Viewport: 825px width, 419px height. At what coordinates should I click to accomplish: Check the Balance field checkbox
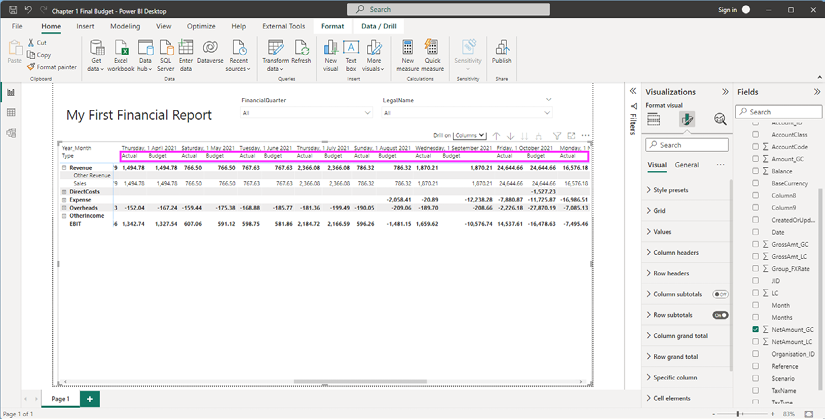(x=756, y=171)
